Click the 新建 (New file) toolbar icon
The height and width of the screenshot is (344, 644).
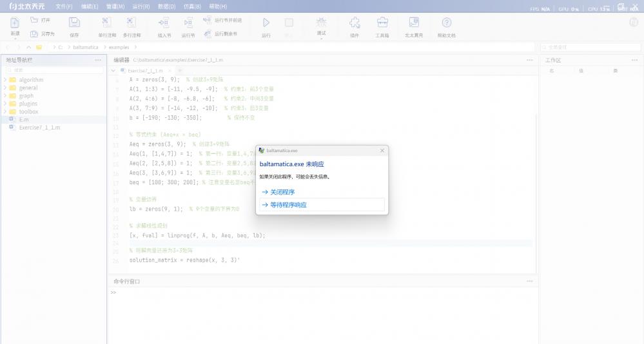15,23
